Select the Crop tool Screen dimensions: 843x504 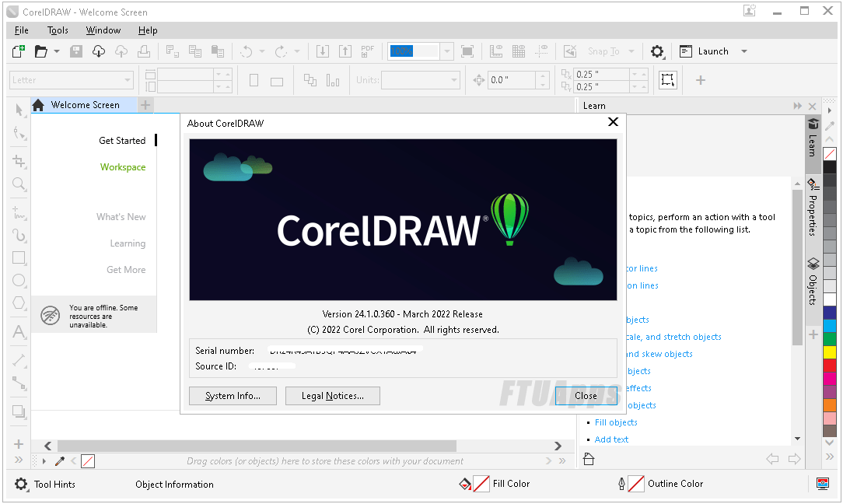coord(19,161)
